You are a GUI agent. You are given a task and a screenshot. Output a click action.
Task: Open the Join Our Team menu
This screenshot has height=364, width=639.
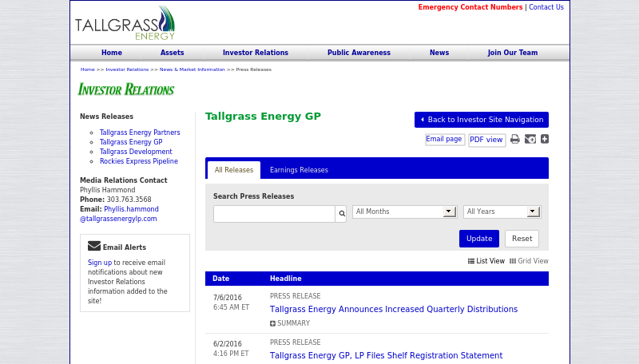tap(513, 53)
